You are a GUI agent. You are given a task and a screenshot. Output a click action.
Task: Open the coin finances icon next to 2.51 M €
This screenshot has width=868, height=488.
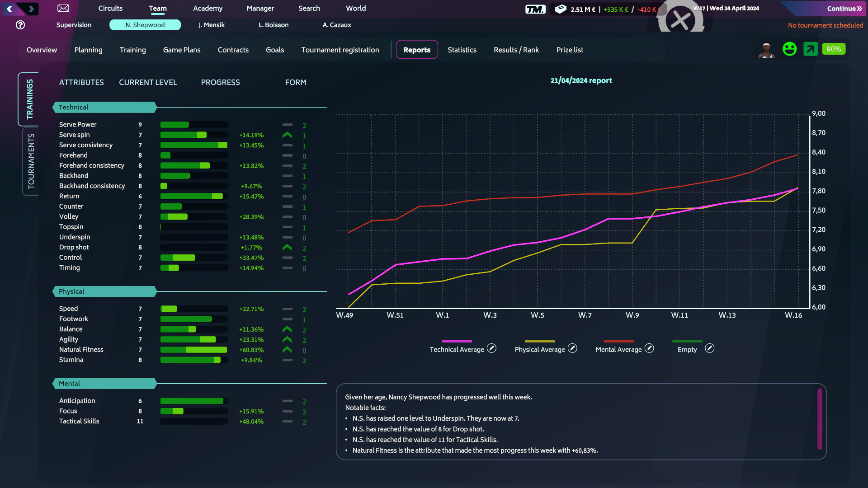point(560,9)
